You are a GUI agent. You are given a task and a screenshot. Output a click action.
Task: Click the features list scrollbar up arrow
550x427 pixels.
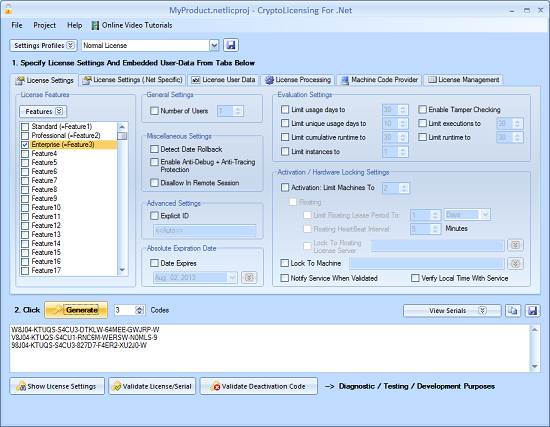click(122, 127)
